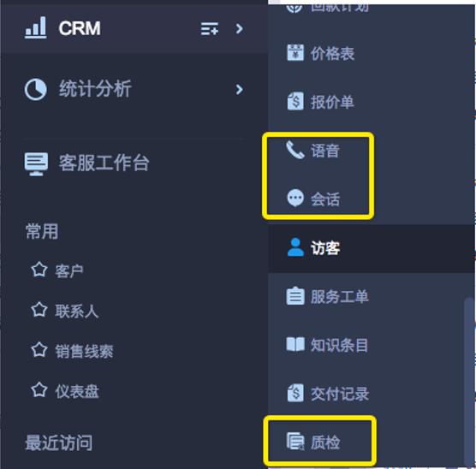
Task: Toggle the favorite star next to 仪表盘
Action: [39, 390]
